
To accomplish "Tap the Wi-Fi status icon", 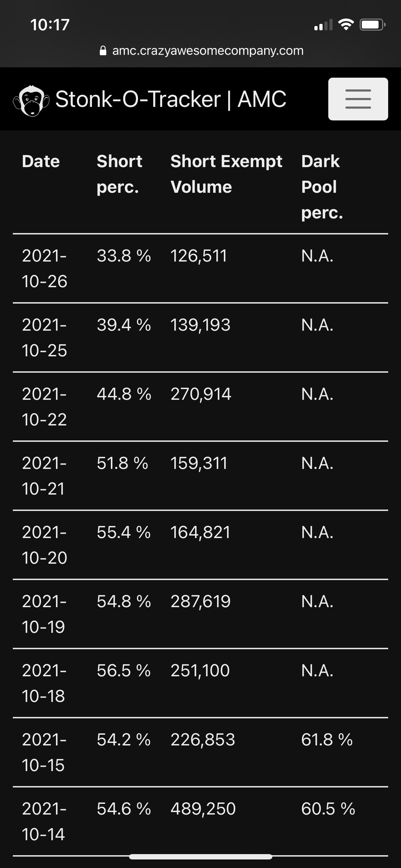I will click(x=345, y=25).
